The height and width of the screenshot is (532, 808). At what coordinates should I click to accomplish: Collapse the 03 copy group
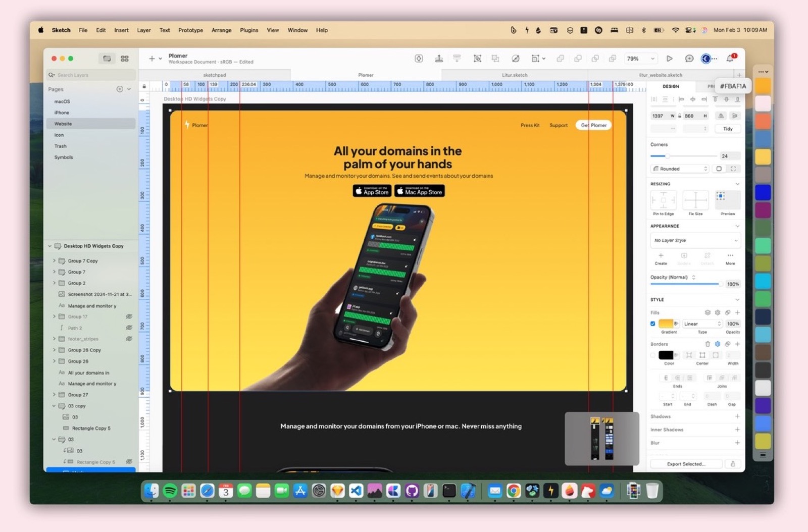(54, 406)
